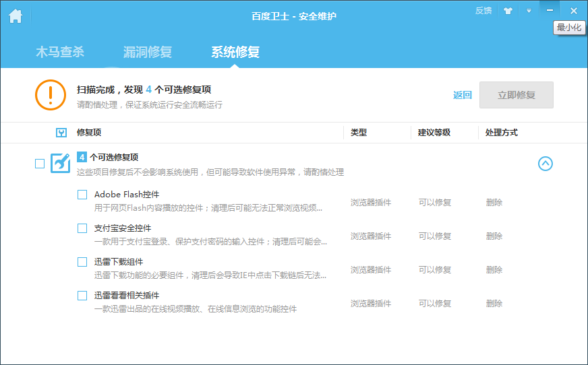Collapse the optional repair items group
This screenshot has height=365, width=588.
pos(545,163)
